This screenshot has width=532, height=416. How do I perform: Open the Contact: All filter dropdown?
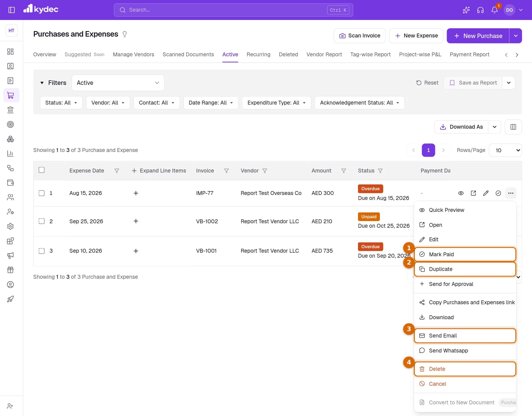[157, 103]
